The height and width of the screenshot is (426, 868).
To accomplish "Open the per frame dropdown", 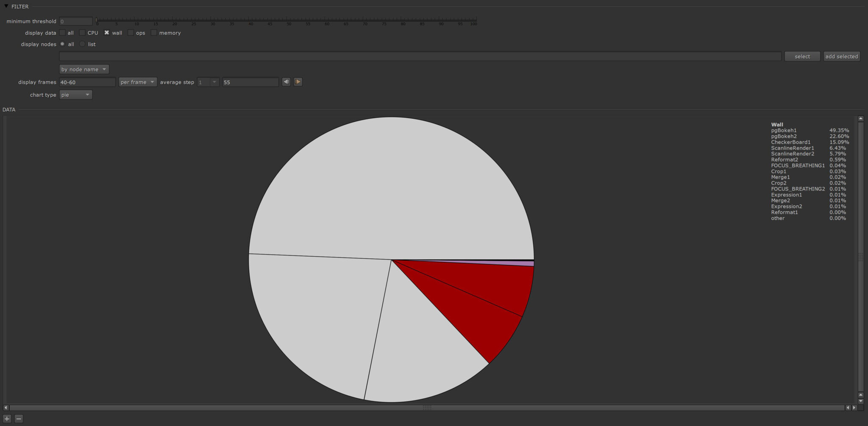I will coord(138,82).
